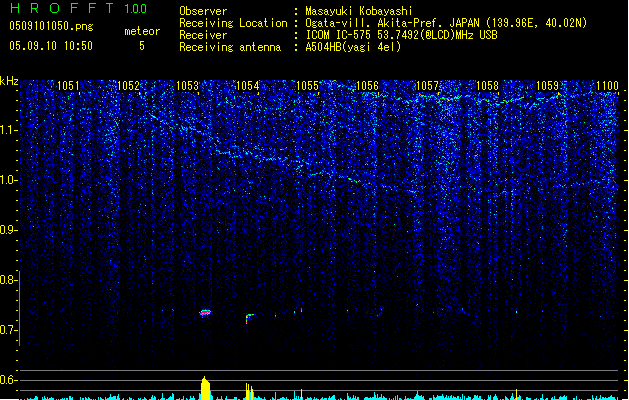629x400 pixels.
Task: Click the 1100 time marker
Action: pyautogui.click(x=607, y=85)
